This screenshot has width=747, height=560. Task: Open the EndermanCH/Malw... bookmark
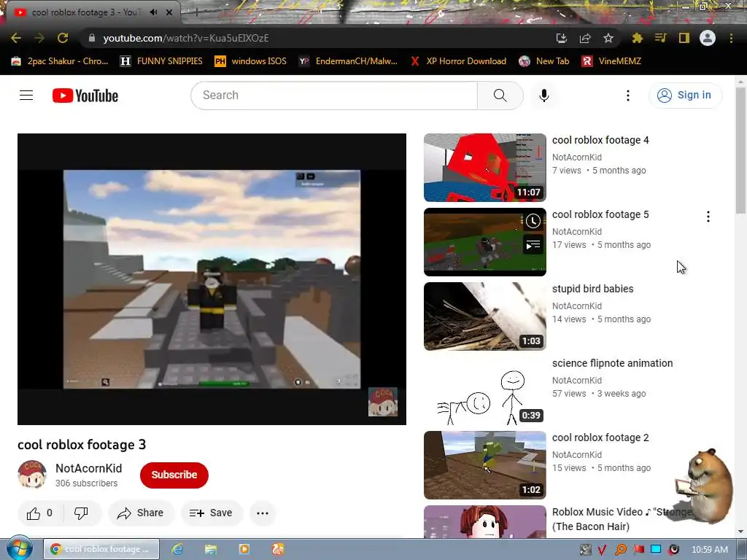coord(348,61)
